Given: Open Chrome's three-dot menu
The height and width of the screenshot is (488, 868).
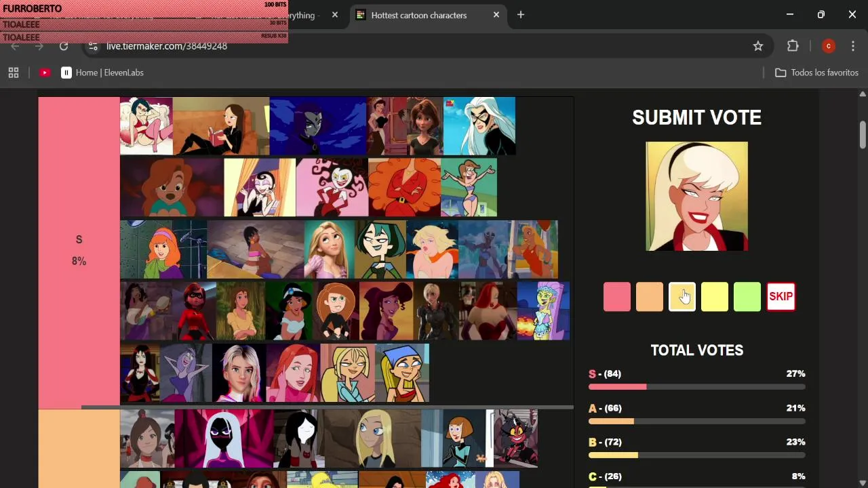Looking at the screenshot, I should 853,46.
